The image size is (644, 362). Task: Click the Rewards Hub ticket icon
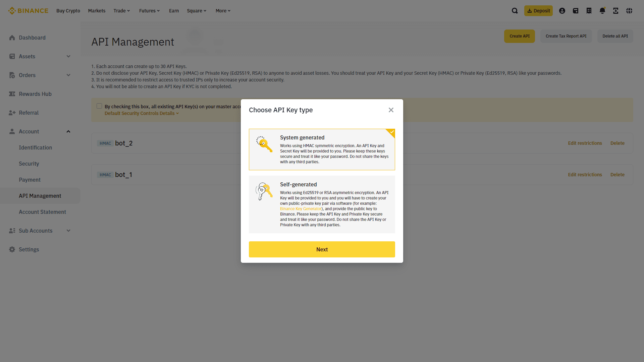tap(12, 94)
